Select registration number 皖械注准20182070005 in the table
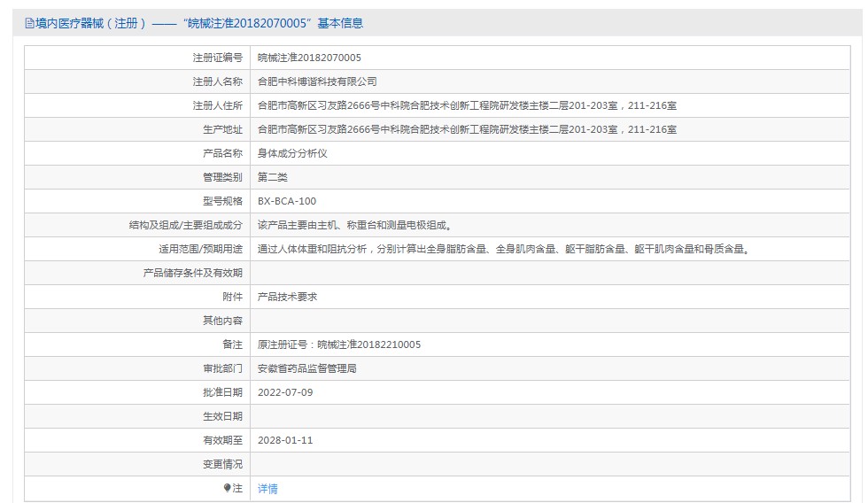Screen dimensions: 868x503 tap(309, 58)
